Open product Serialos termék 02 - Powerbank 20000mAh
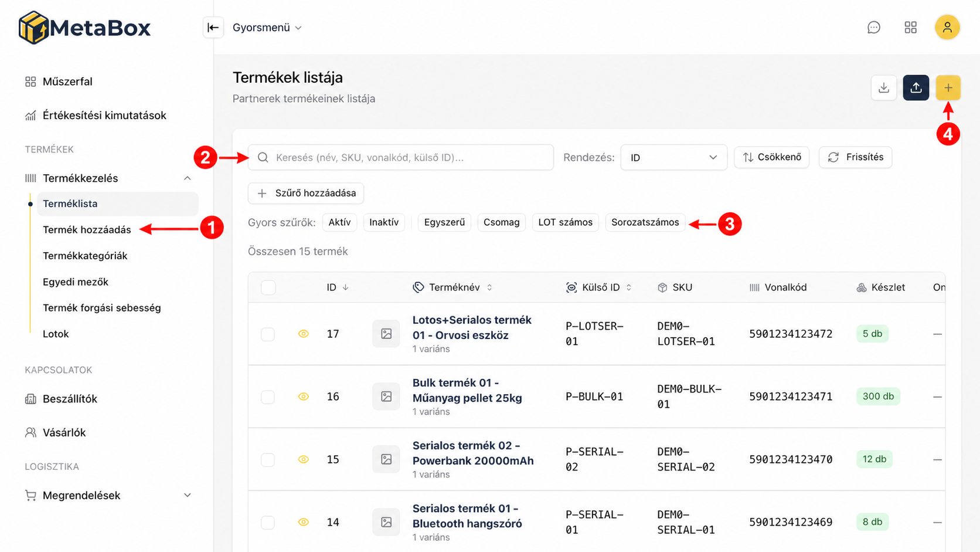This screenshot has height=552, width=980. pyautogui.click(x=473, y=453)
